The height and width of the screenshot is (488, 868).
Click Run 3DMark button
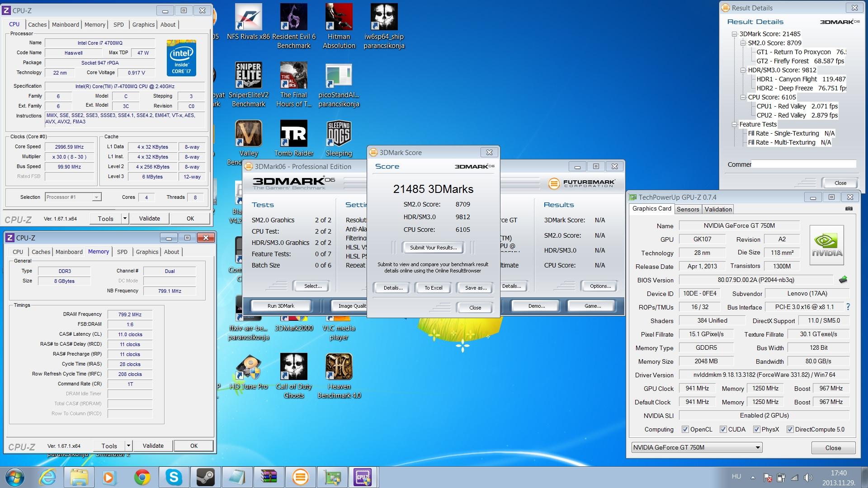point(281,306)
